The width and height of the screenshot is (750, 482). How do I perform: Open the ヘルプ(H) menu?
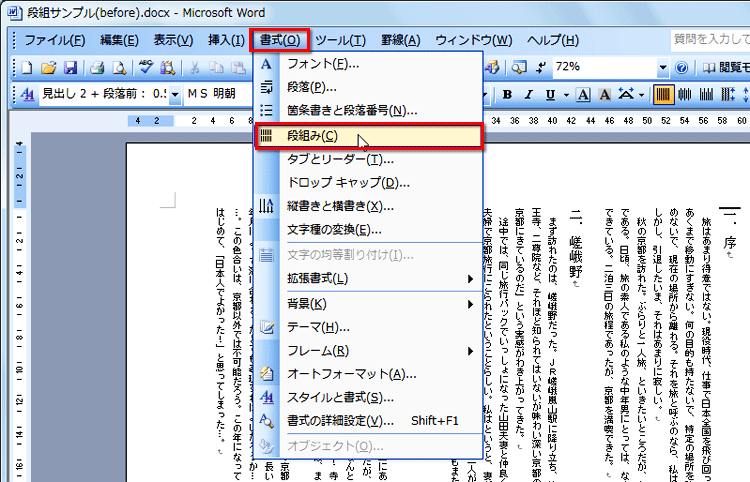coord(553,40)
